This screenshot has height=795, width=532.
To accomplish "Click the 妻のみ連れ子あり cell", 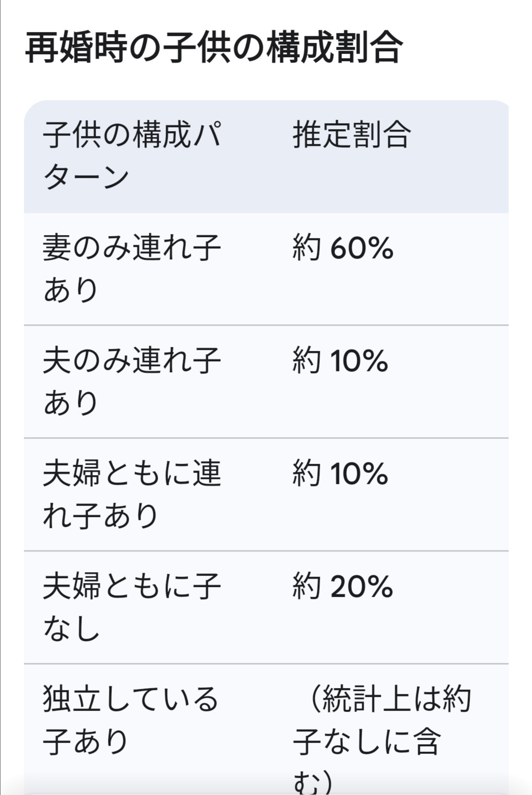I will [x=132, y=269].
